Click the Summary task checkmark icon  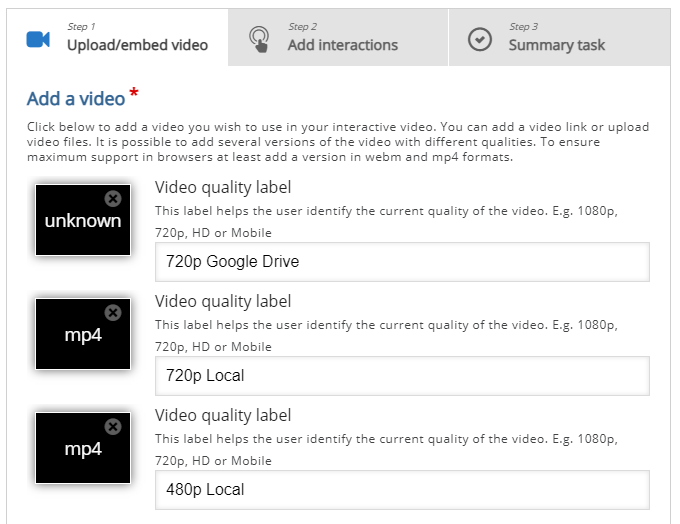(x=480, y=39)
